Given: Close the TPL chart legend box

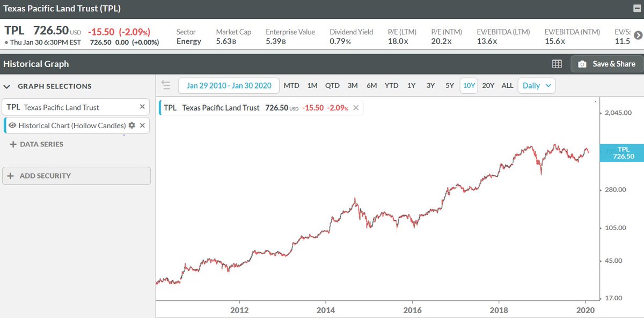Looking at the screenshot, I should coord(355,108).
